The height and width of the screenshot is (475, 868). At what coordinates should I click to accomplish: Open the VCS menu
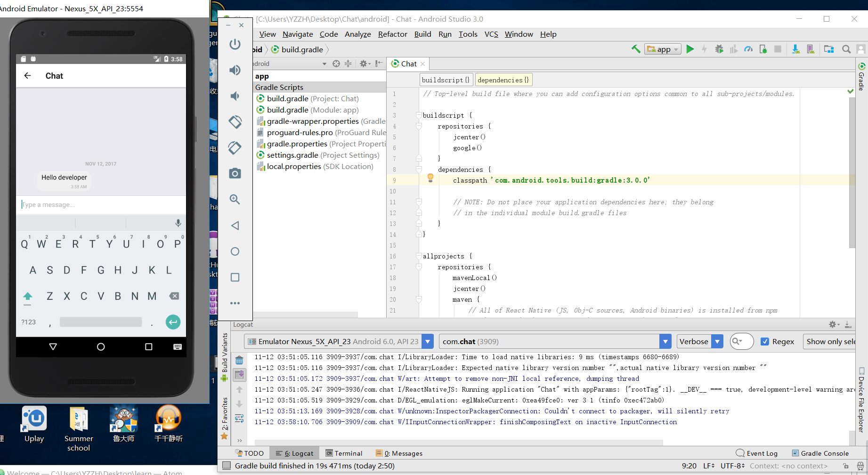tap(491, 34)
